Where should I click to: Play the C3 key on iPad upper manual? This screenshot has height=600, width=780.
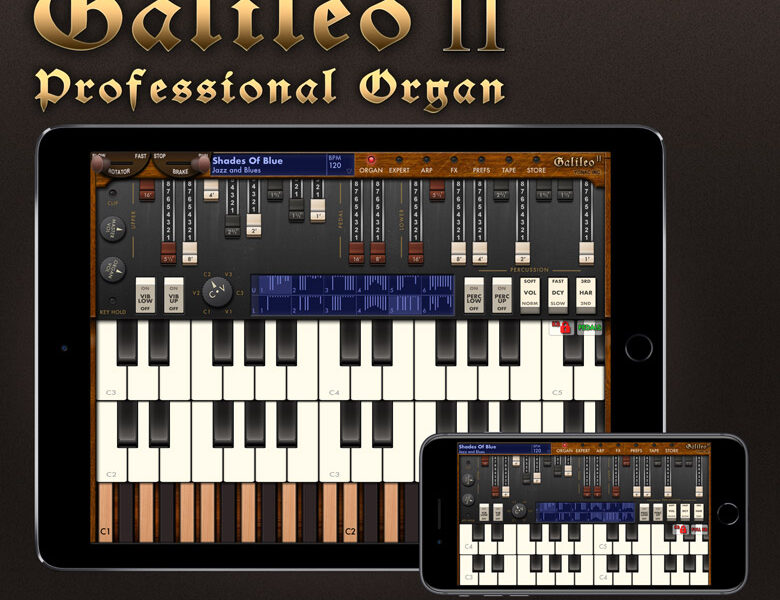111,383
